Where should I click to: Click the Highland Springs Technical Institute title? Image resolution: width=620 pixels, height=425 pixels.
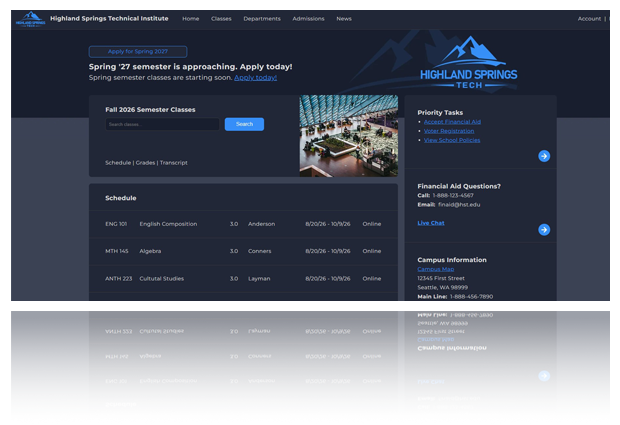(x=109, y=19)
